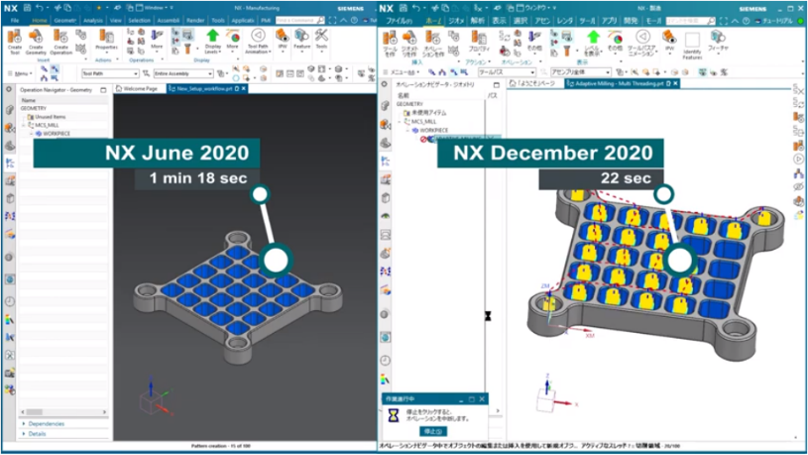Image resolution: width=808 pixels, height=455 pixels.
Task: Switch to the 解析 tab in the Japanese window
Action: coord(478,21)
